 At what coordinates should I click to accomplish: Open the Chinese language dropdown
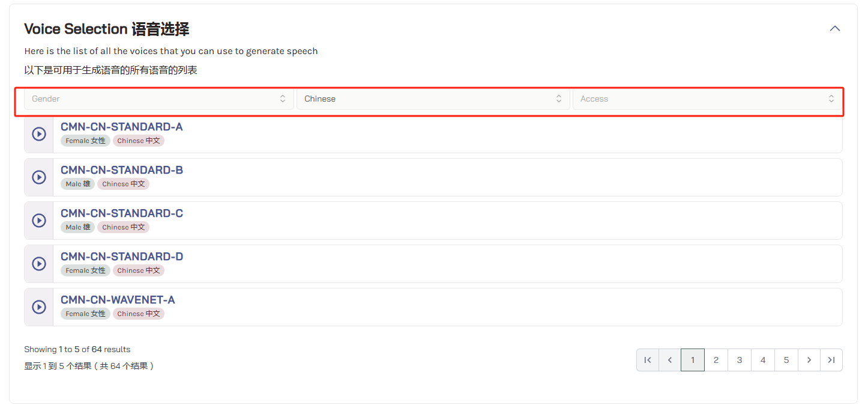pyautogui.click(x=433, y=99)
